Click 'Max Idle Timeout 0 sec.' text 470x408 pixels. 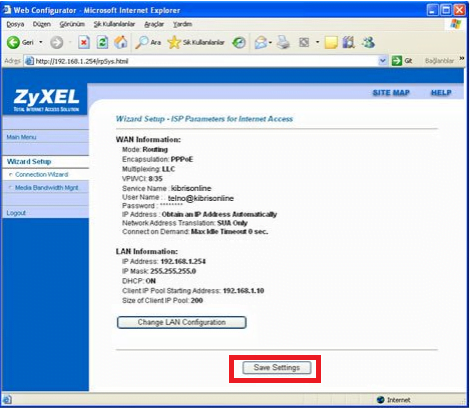pyautogui.click(x=229, y=232)
